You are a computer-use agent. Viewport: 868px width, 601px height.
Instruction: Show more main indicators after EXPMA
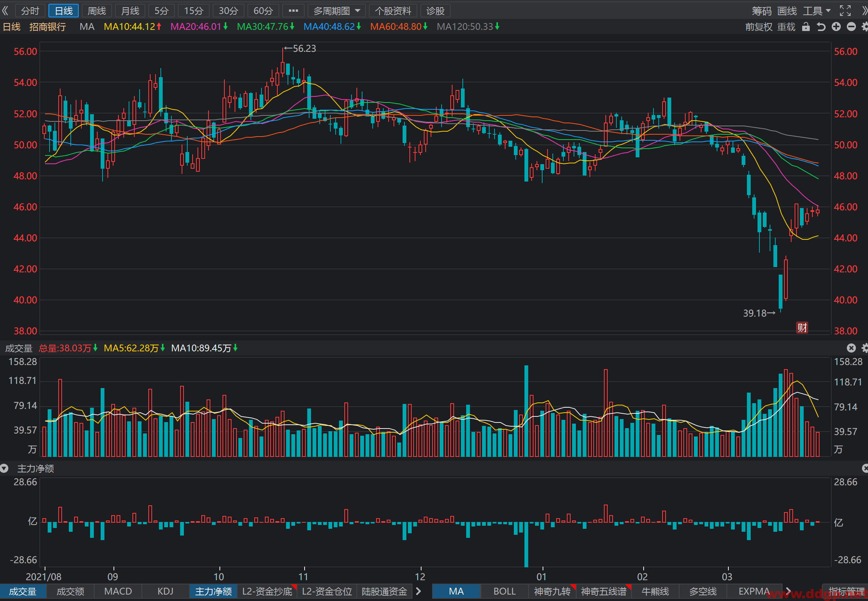click(x=788, y=591)
